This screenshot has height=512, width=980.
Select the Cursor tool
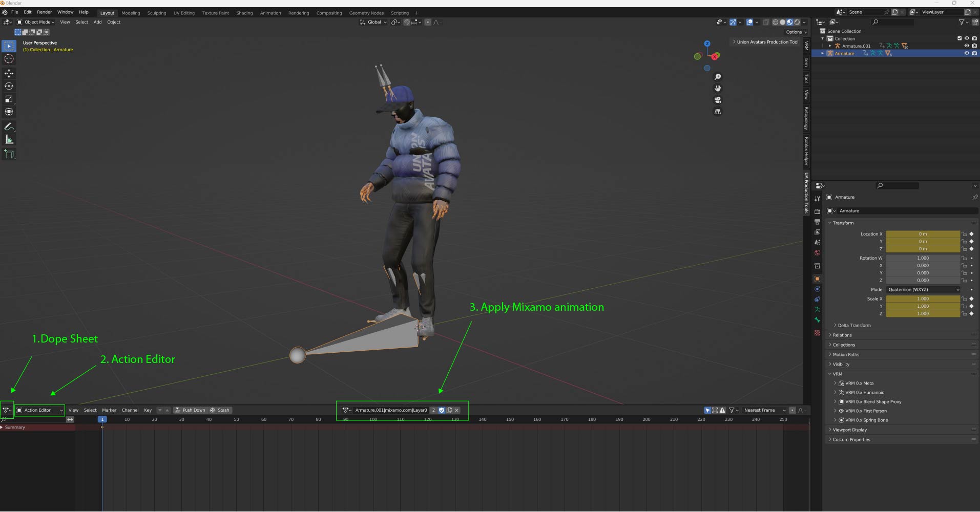(x=9, y=59)
